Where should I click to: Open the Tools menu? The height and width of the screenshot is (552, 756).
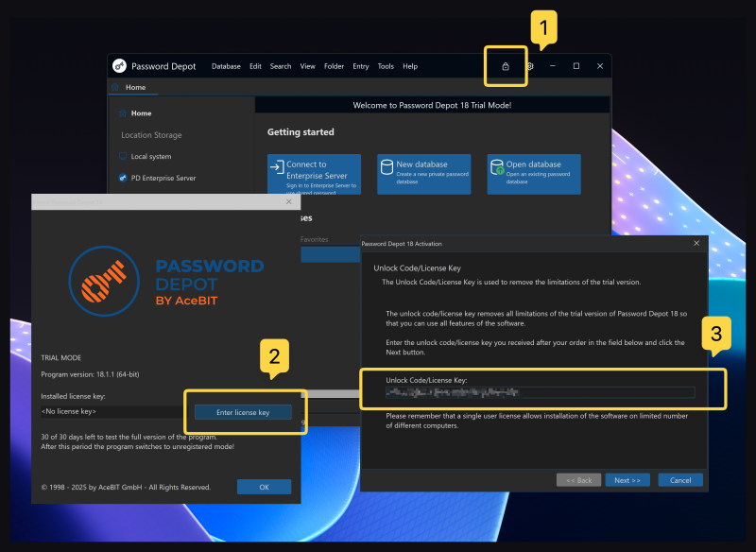[386, 66]
